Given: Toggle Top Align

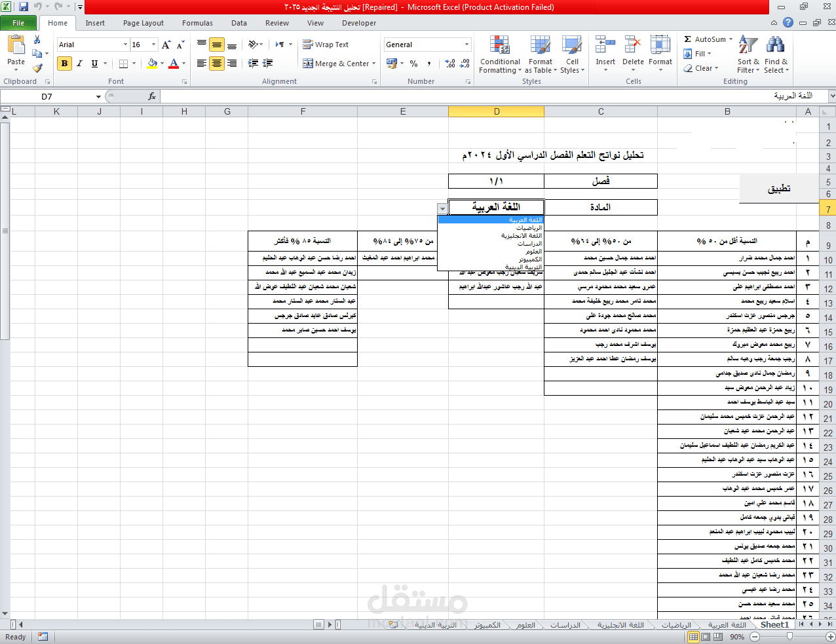Looking at the screenshot, I should pyautogui.click(x=202, y=45).
